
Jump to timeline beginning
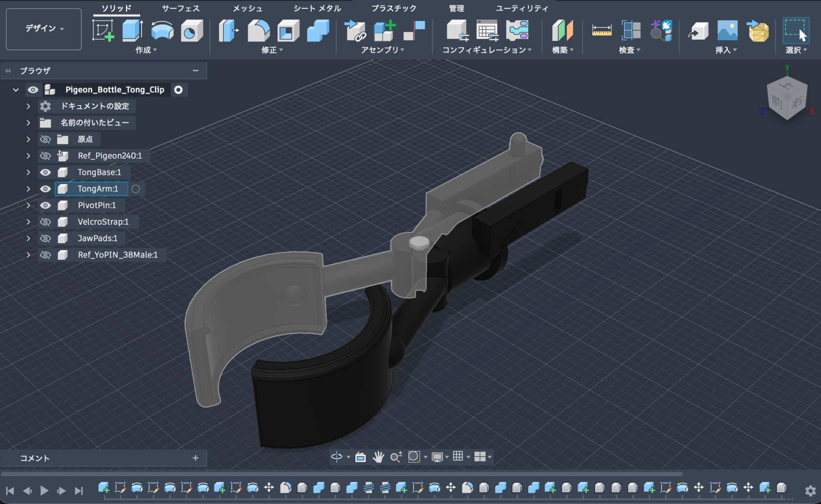pos(10,490)
